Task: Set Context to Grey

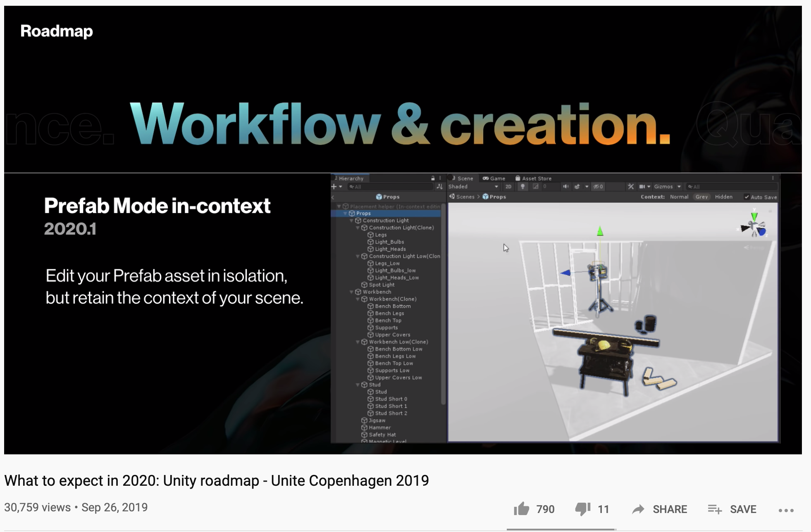Action: (701, 197)
